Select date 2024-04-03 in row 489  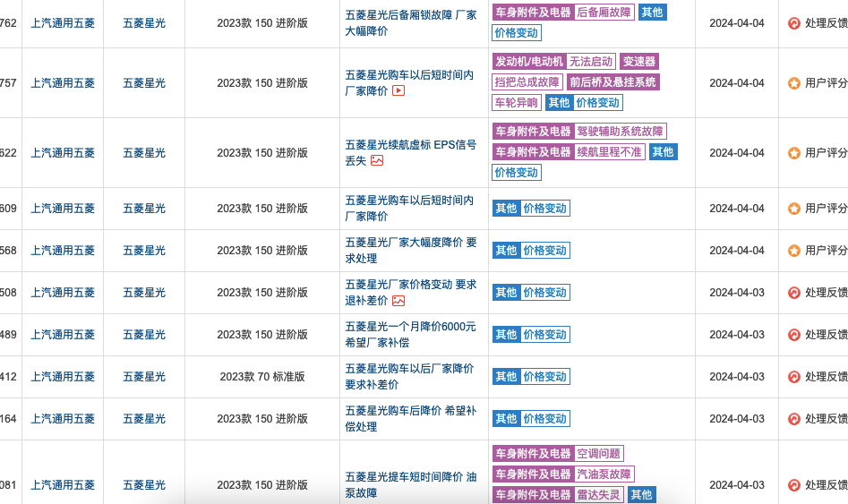(737, 335)
